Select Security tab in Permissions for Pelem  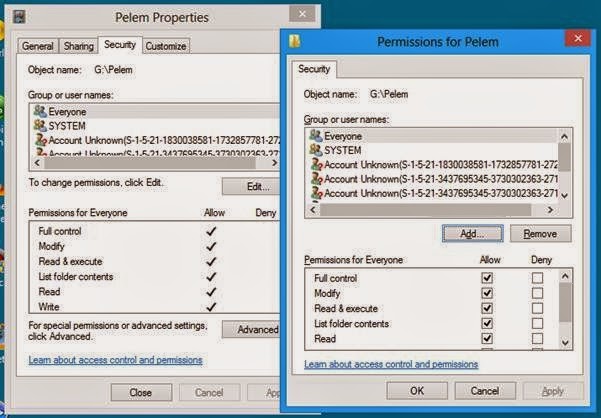coord(314,69)
